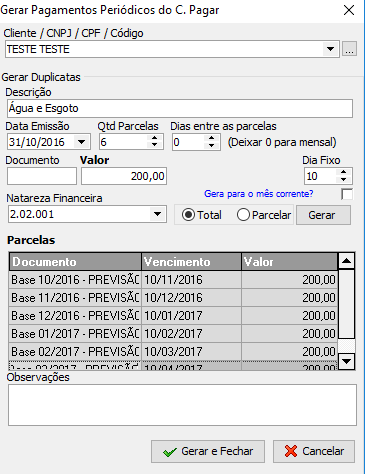
Task: Increase Dia Fixo with up arrow
Action: (x=344, y=172)
